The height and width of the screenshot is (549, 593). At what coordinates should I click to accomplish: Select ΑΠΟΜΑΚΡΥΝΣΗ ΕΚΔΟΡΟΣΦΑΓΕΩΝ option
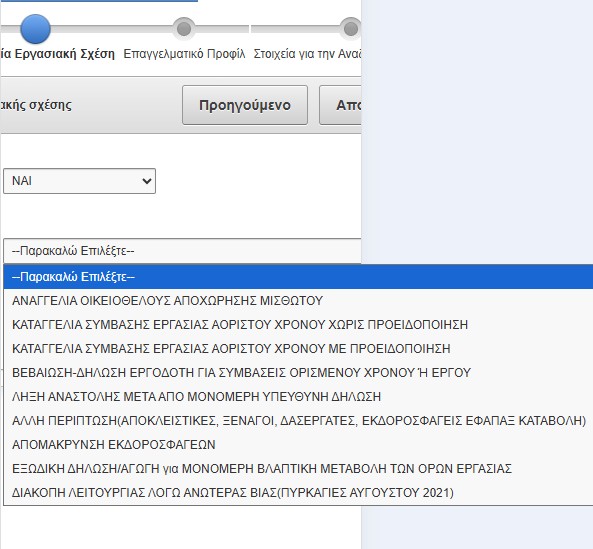298,445
